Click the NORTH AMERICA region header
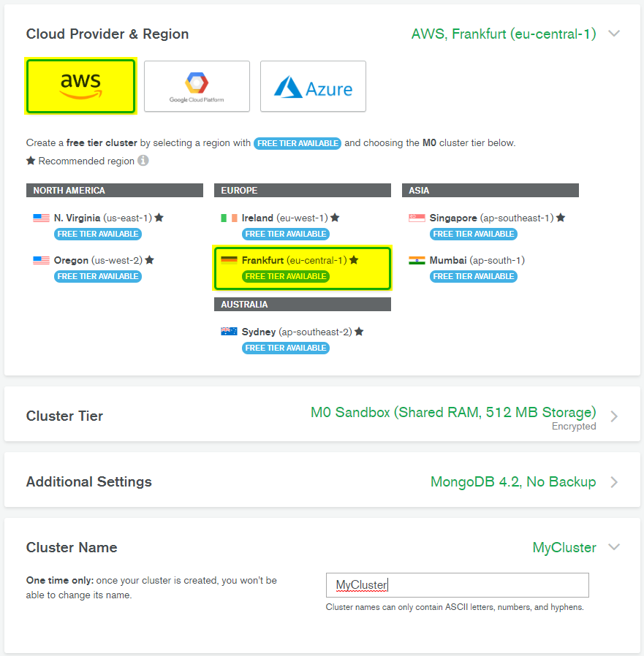The height and width of the screenshot is (656, 644). pos(115,191)
